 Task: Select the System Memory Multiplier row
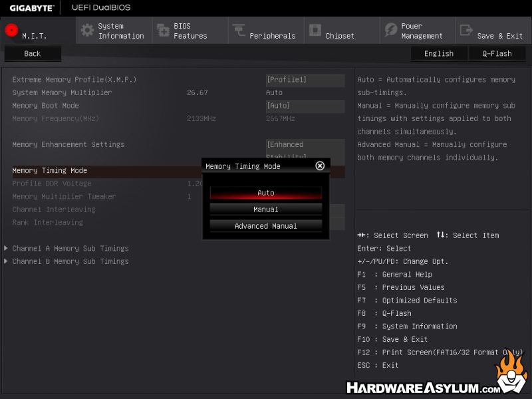[x=62, y=93]
